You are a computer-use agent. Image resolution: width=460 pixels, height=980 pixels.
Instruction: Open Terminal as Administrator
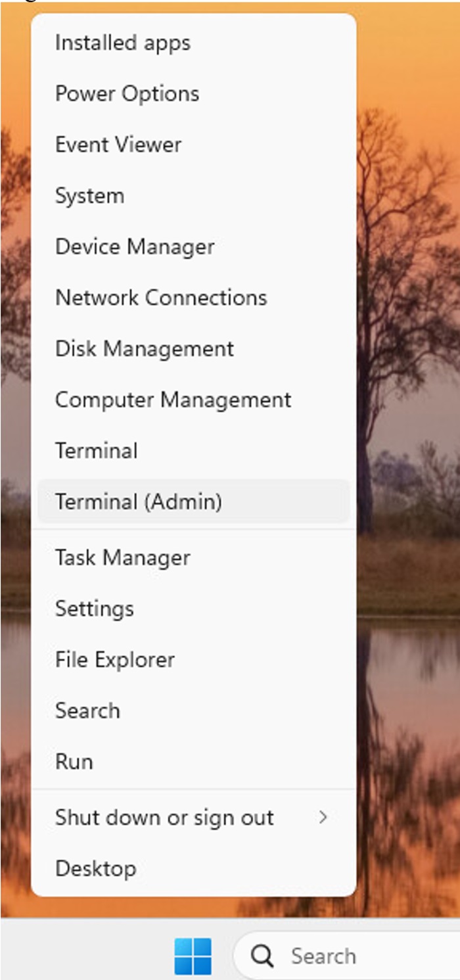[140, 502]
